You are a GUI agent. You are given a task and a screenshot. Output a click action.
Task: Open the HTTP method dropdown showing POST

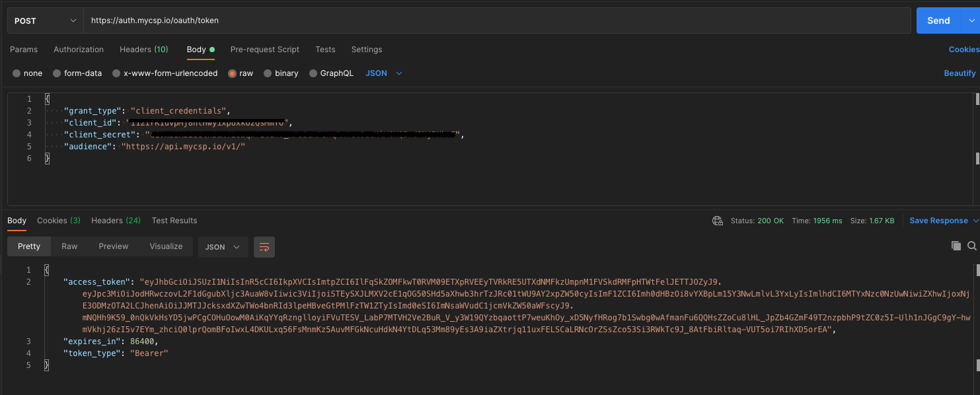[x=44, y=20]
